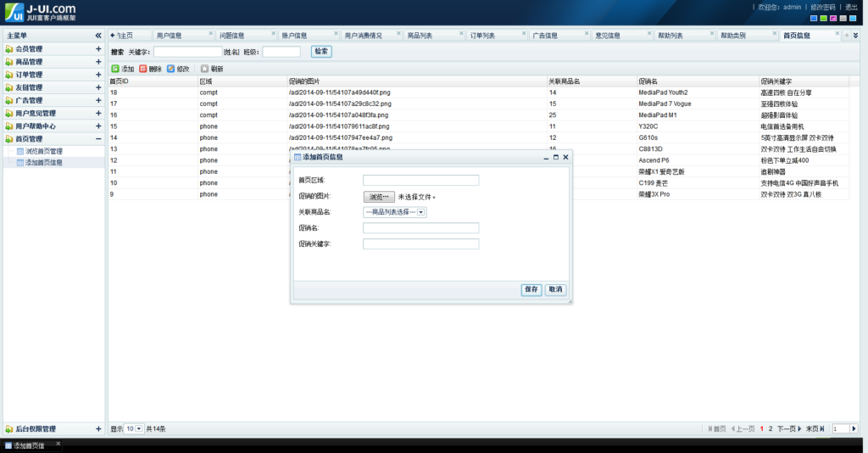Close 添加首页信息 taskbar item X
Image resolution: width=868 pixels, height=453 pixels.
tap(58, 443)
